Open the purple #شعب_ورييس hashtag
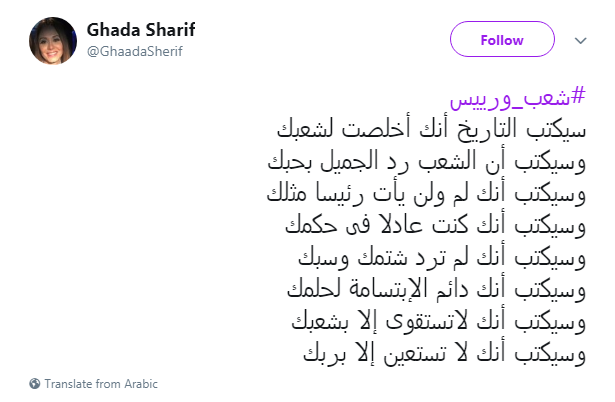The image size is (615, 402). pyautogui.click(x=517, y=98)
